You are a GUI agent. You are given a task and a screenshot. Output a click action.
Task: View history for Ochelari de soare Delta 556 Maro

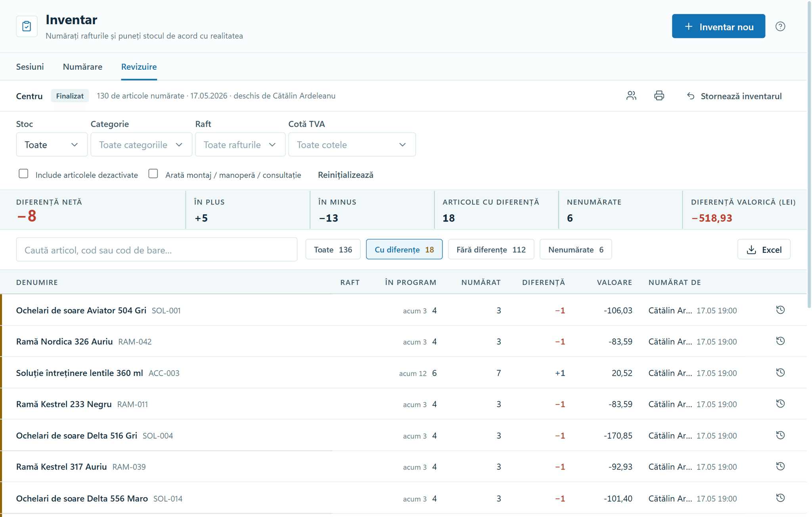(780, 498)
